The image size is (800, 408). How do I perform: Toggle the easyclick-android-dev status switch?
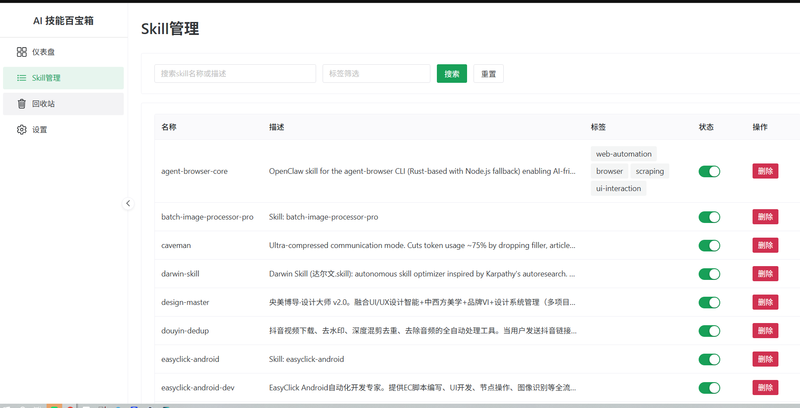pos(709,388)
